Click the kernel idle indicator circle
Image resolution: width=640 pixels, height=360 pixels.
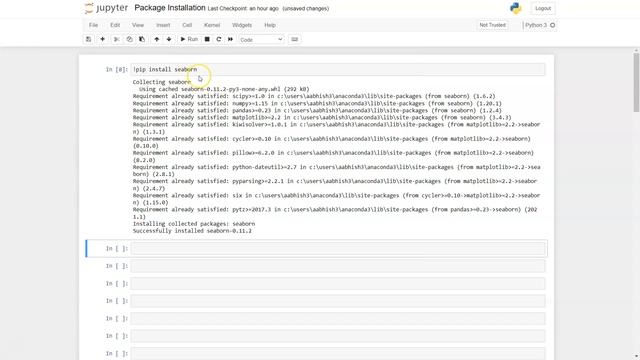(553, 25)
